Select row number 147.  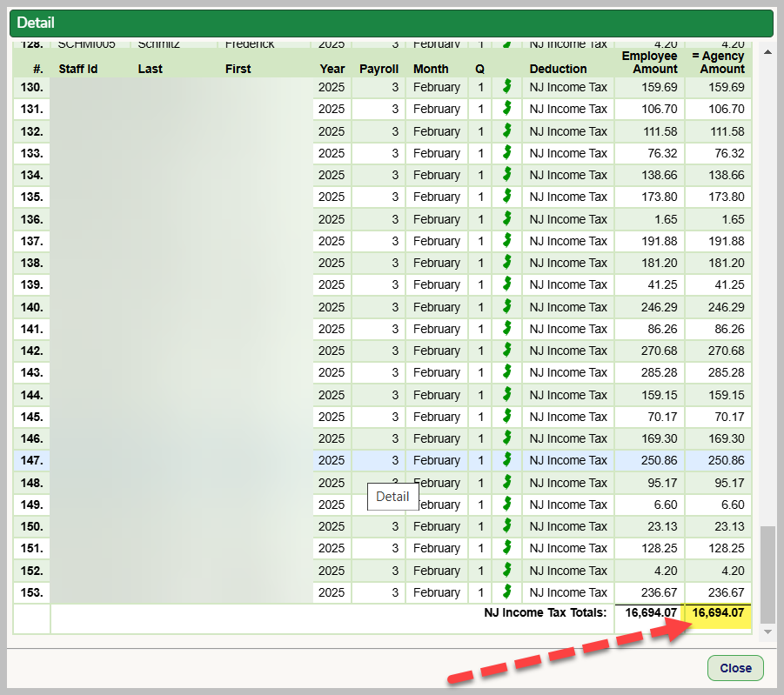pyautogui.click(x=32, y=460)
